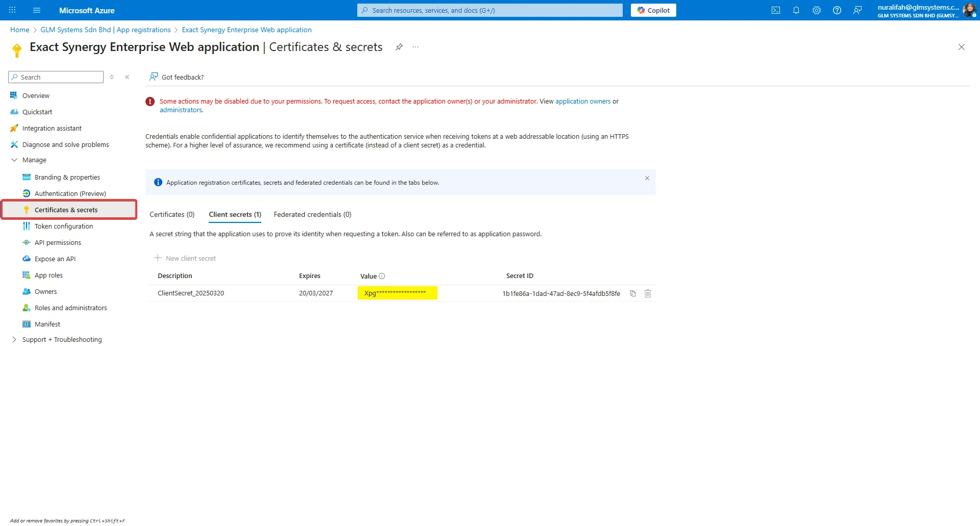Click the Copilot button
Screen dimensions: 980x526
(x=653, y=10)
